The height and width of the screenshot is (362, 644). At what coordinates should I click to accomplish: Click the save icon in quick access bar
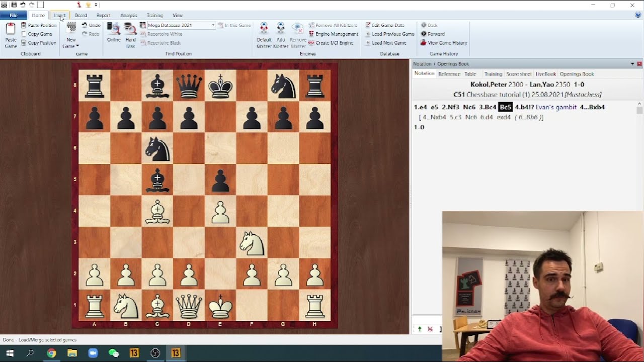pos(14,5)
